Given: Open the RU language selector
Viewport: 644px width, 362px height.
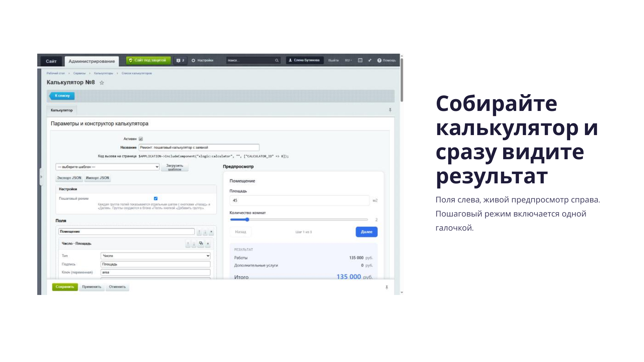Looking at the screenshot, I should pos(348,60).
